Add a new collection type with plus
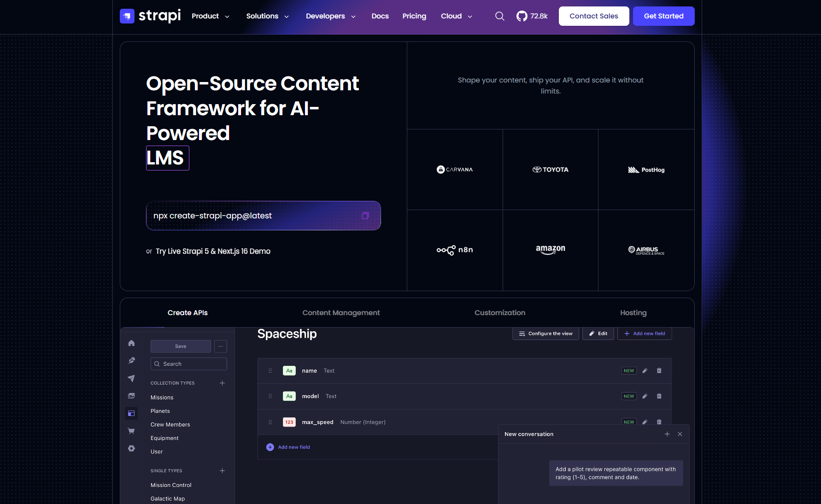Screen dimensions: 821x504 (223, 383)
